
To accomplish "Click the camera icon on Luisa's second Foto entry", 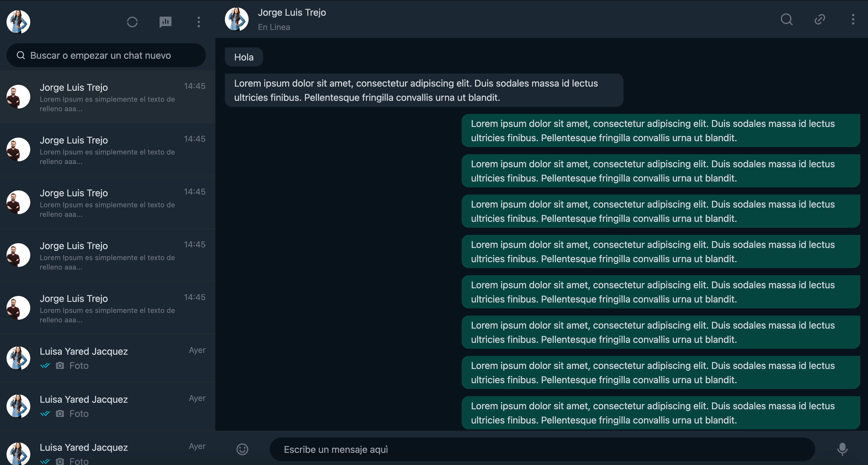I will click(x=60, y=413).
